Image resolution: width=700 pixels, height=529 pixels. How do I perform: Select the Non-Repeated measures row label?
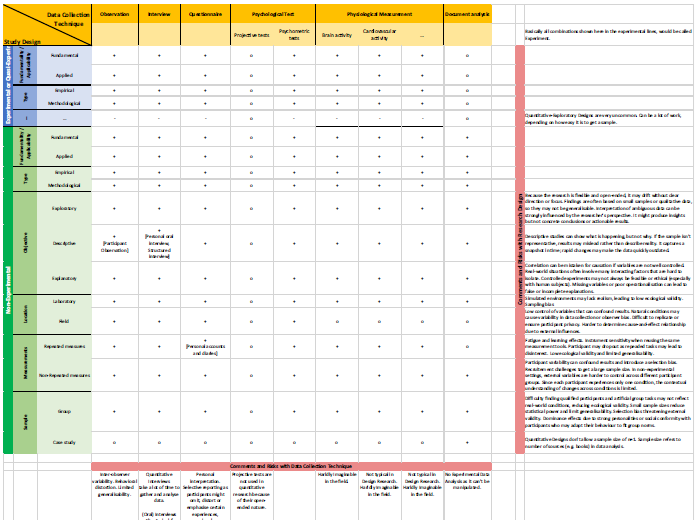(x=64, y=375)
